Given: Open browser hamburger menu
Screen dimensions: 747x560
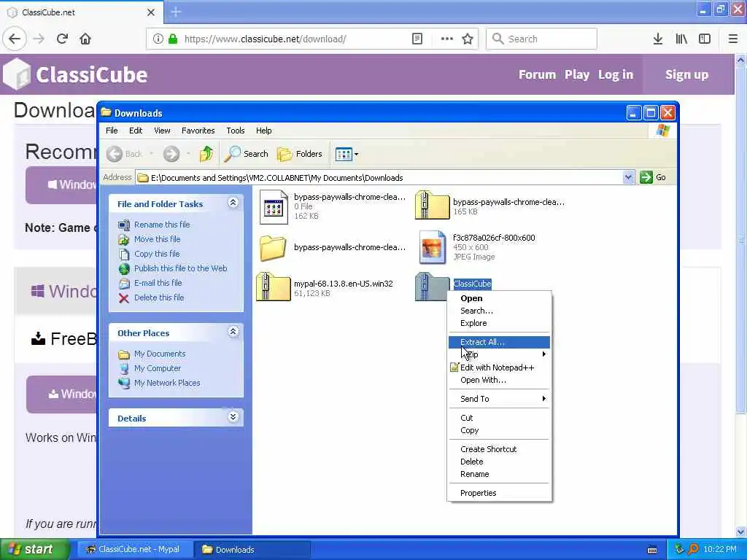Looking at the screenshot, I should click(x=733, y=39).
